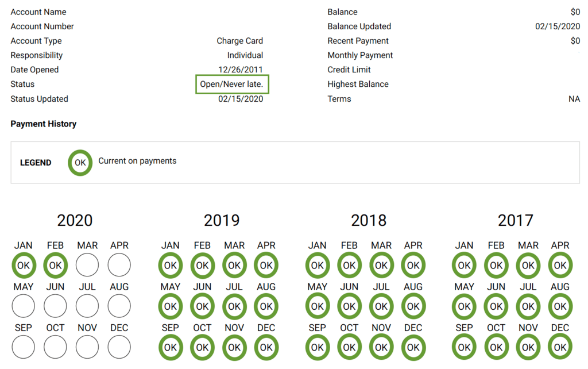Click the highlighted Open/Never late status

tap(232, 84)
